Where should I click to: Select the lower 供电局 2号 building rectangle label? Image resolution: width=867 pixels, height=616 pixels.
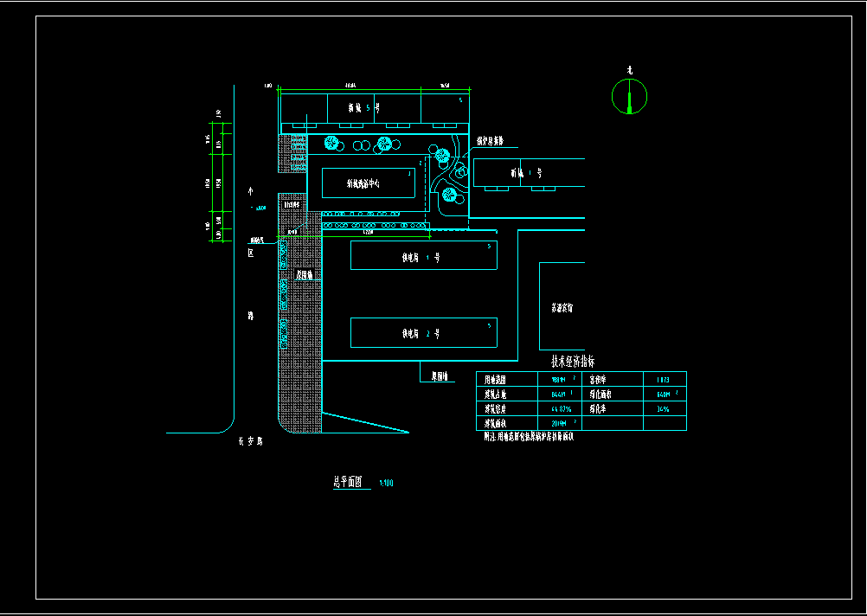[421, 333]
